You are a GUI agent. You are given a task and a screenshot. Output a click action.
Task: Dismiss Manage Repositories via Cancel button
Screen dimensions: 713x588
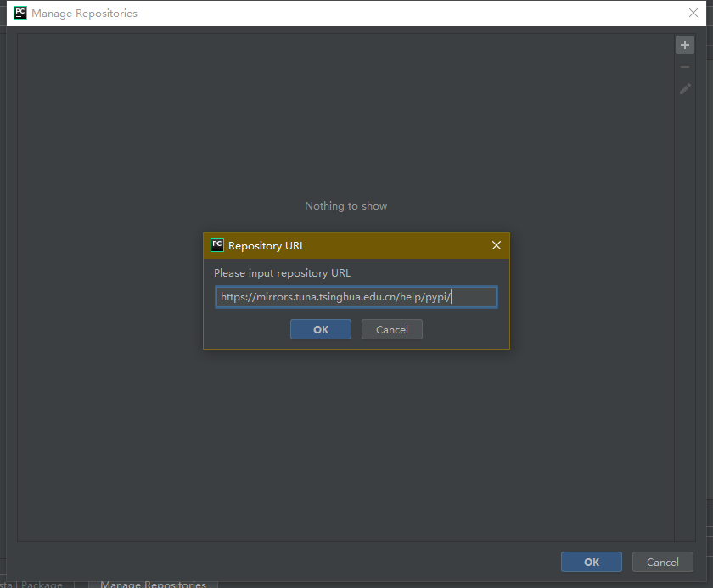662,561
